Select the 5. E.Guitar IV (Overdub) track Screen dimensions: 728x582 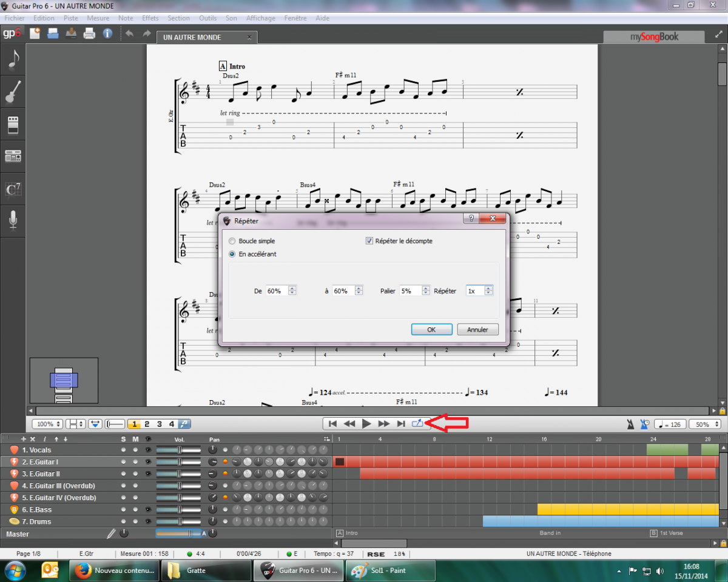(x=59, y=498)
